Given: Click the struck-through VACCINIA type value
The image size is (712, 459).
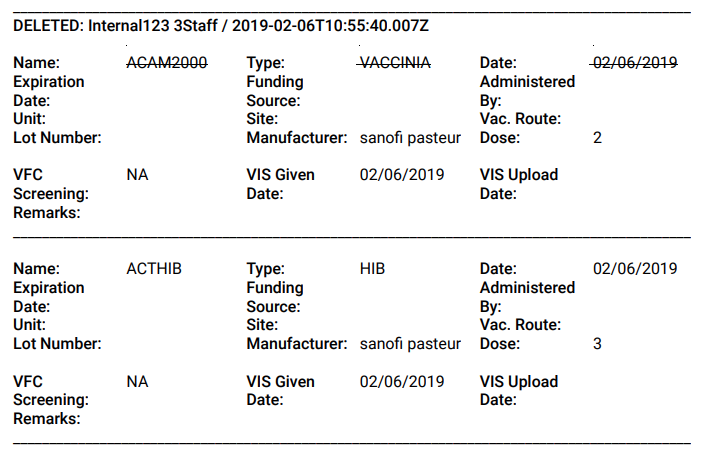Looking at the screenshot, I should (394, 63).
